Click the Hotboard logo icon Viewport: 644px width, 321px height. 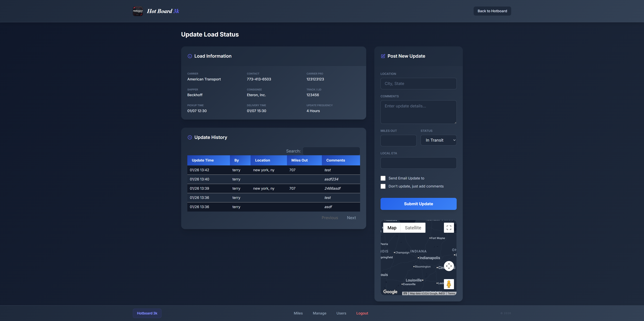tap(138, 11)
